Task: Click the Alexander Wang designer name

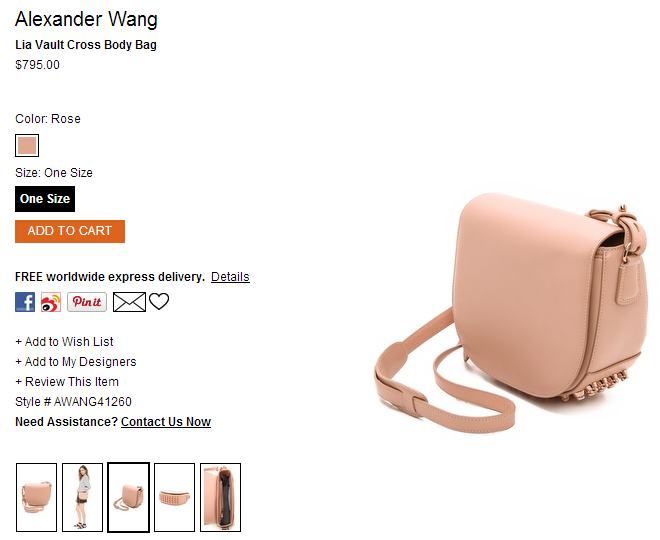Action: click(86, 19)
